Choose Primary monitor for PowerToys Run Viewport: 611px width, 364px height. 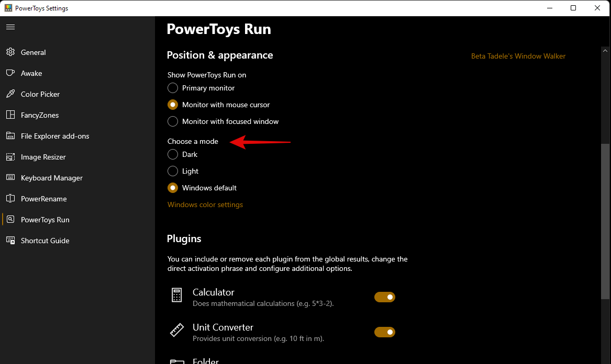(173, 88)
